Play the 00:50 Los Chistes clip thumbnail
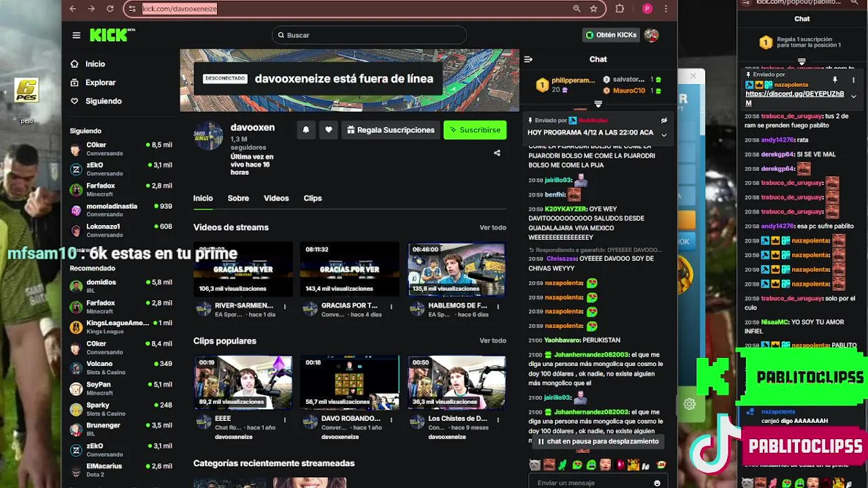 tap(456, 382)
